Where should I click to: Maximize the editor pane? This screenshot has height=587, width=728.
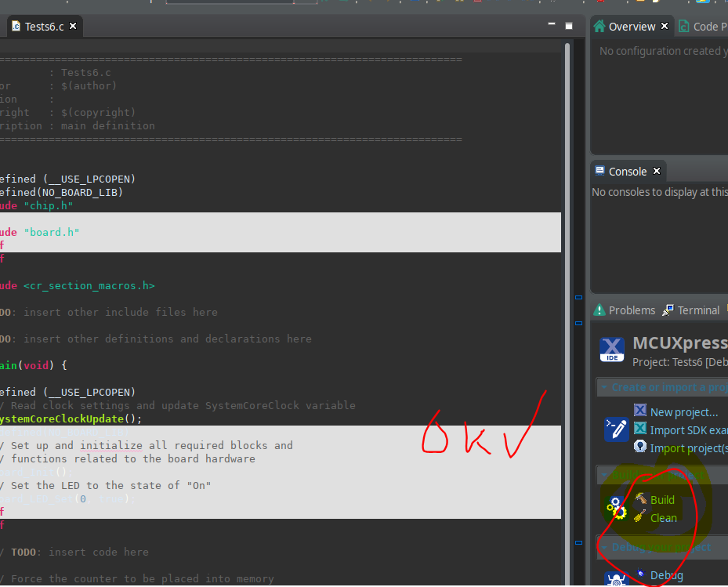[569, 26]
